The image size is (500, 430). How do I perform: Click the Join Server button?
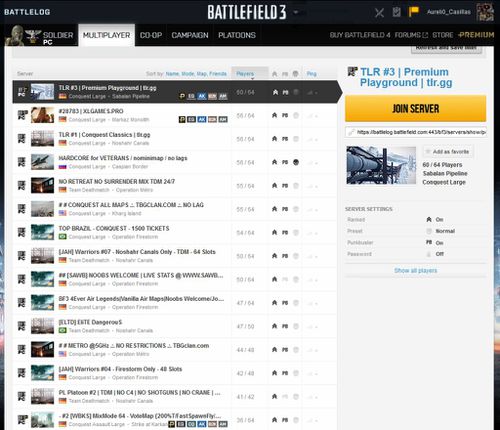click(x=415, y=108)
